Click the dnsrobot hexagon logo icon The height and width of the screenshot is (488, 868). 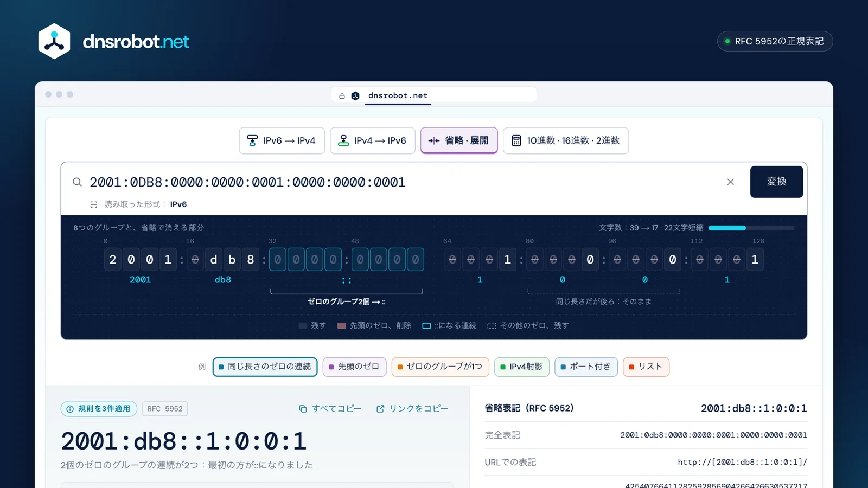[x=54, y=41]
